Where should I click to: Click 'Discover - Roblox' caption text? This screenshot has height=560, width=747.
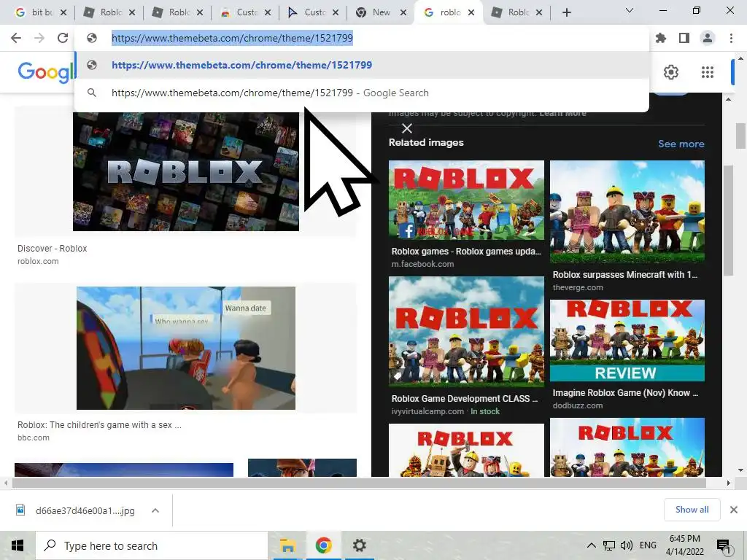tap(53, 249)
